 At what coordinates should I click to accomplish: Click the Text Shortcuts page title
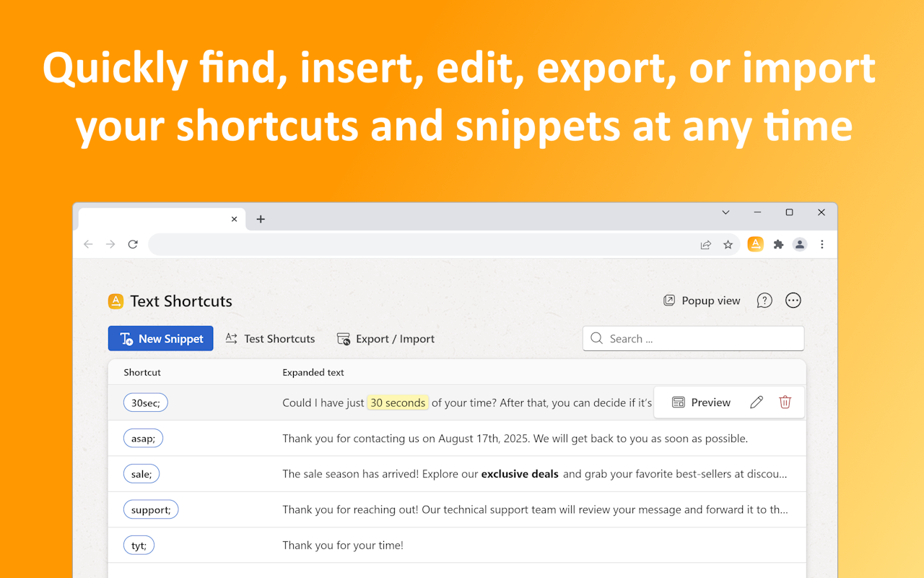click(181, 301)
